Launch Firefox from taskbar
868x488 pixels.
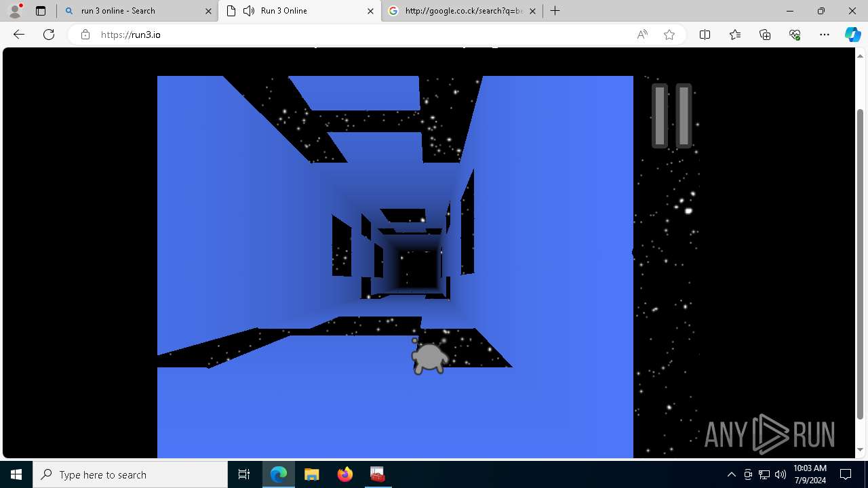tap(345, 474)
